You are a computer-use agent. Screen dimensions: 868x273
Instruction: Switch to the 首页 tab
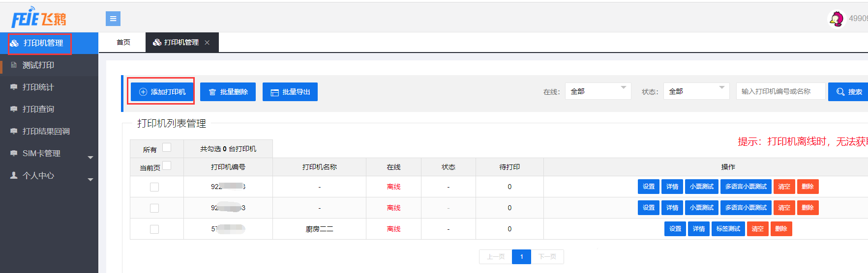point(123,43)
